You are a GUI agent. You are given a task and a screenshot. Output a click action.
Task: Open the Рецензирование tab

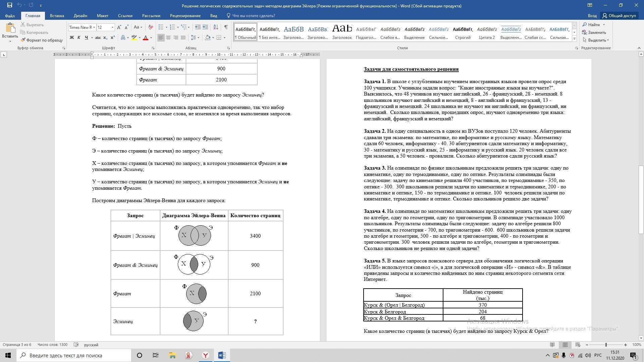[x=185, y=16]
